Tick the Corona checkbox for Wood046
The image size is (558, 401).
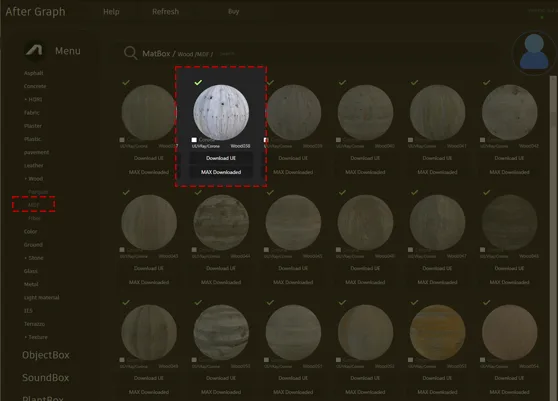338,250
